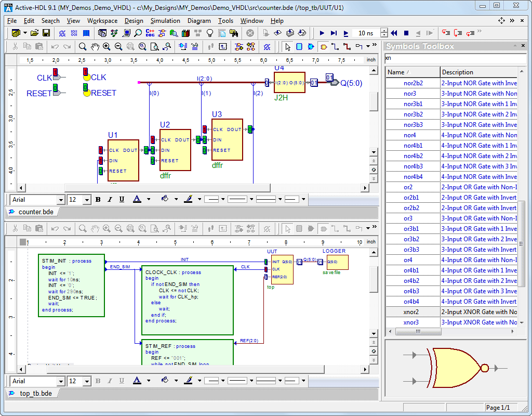The height and width of the screenshot is (416, 532).
Task: Zoom in using plus magnifier in upper toolbar
Action: click(x=107, y=46)
